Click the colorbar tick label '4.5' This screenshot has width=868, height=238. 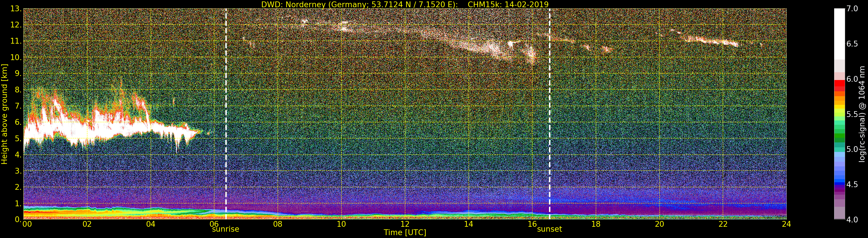coord(852,184)
